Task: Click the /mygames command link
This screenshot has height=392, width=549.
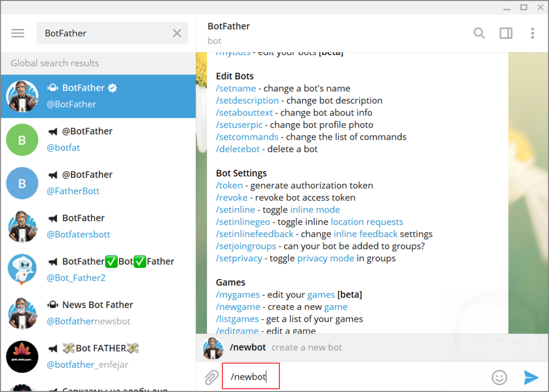Action: pos(238,294)
